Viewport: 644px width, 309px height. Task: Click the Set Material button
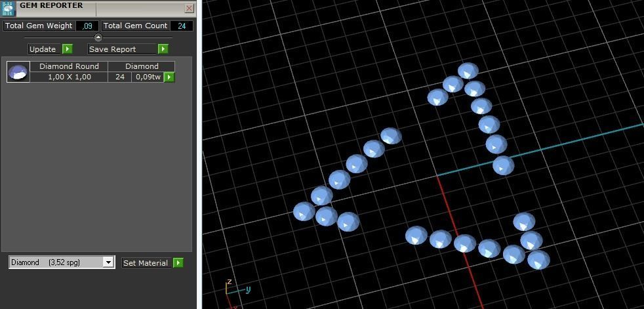[147, 263]
